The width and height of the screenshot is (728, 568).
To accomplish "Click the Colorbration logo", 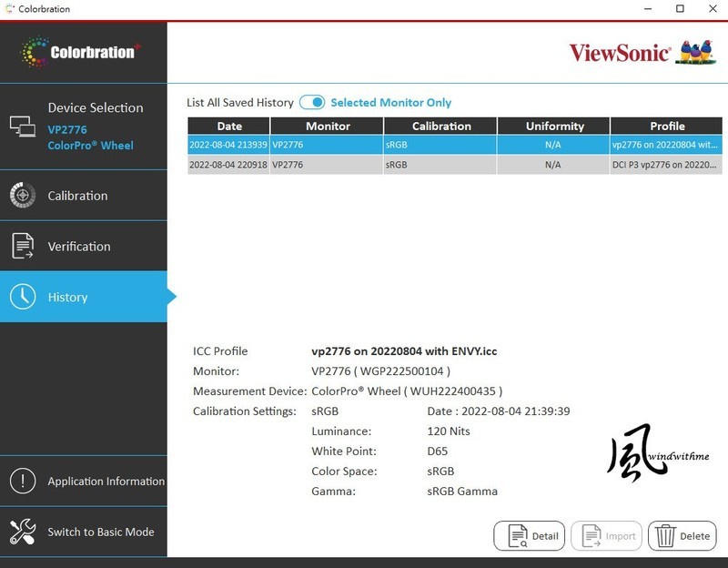I will [x=84, y=51].
